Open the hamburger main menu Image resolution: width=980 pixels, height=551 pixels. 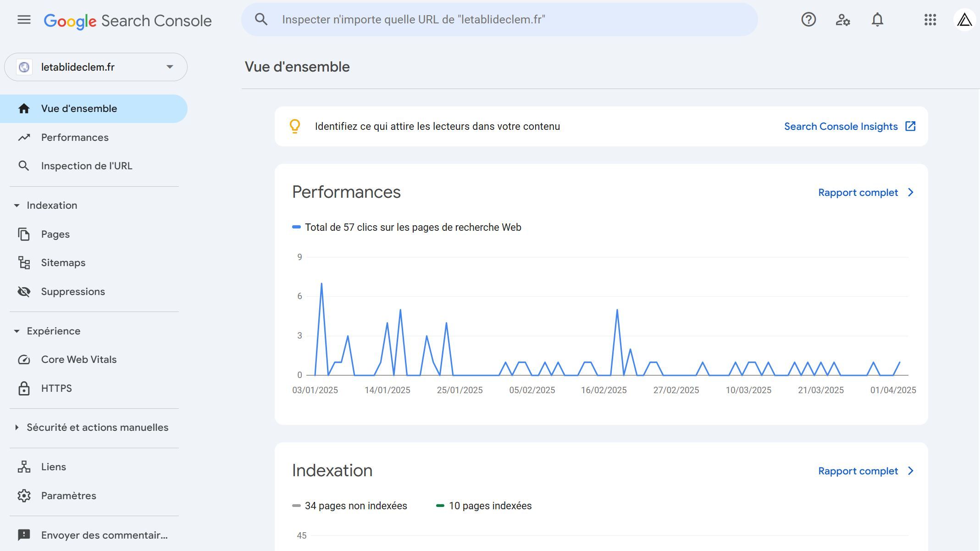[24, 20]
